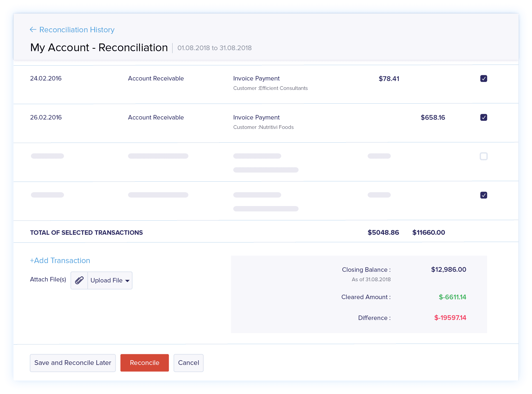Screen dimensions: 532x394
Task: Click Customer :Efficient Consultants text
Action: 270,88
